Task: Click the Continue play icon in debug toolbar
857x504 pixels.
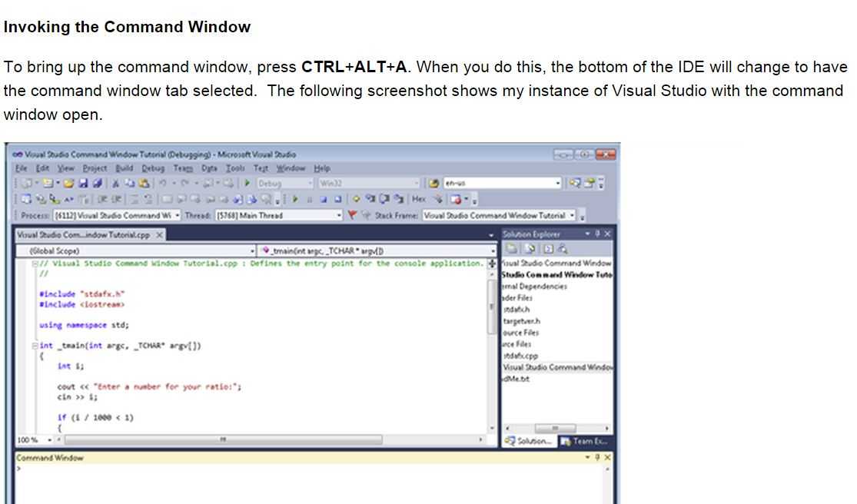Action: (x=295, y=199)
